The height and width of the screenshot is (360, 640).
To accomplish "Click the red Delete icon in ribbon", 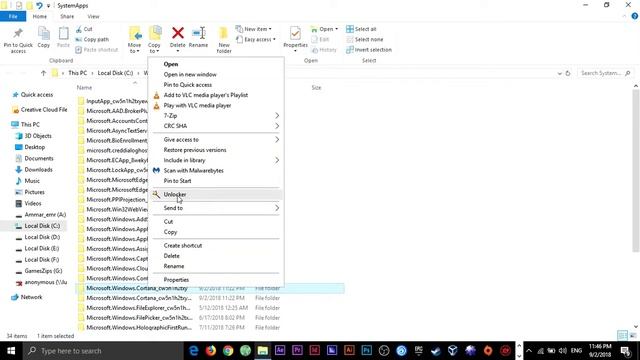I will (x=178, y=33).
